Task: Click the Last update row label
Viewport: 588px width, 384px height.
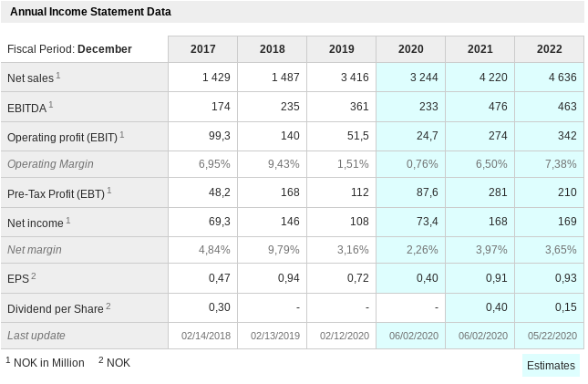Action: click(x=36, y=336)
